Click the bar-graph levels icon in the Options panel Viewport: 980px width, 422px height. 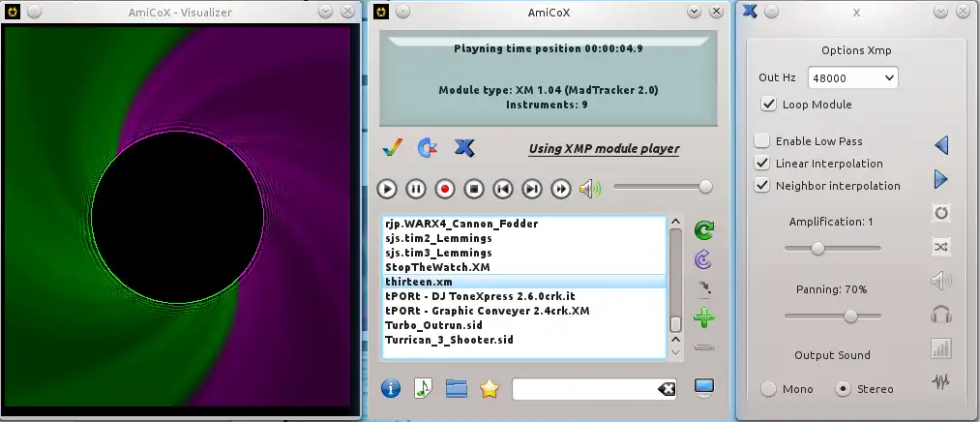pos(941,347)
